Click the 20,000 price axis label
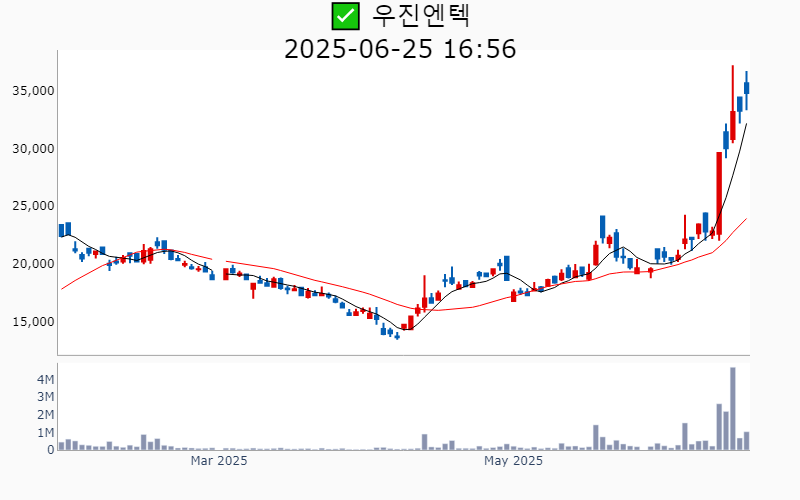800x500 pixels. coord(34,264)
